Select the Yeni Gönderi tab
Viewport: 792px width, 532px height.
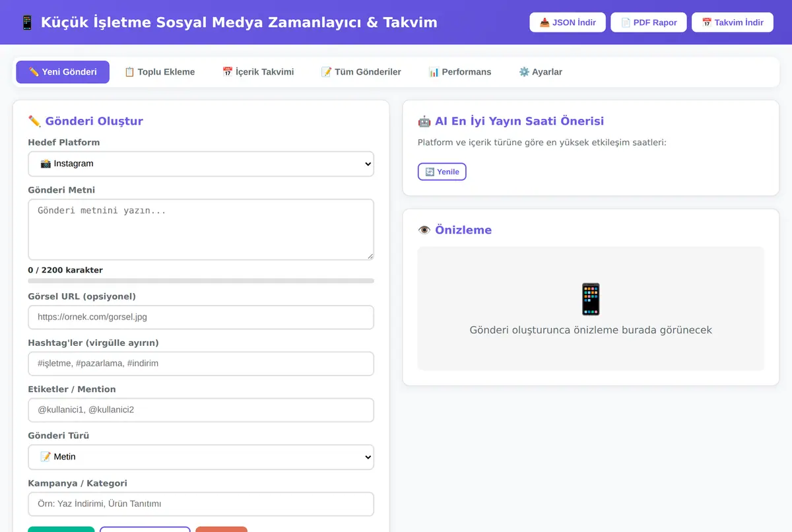[63, 72]
